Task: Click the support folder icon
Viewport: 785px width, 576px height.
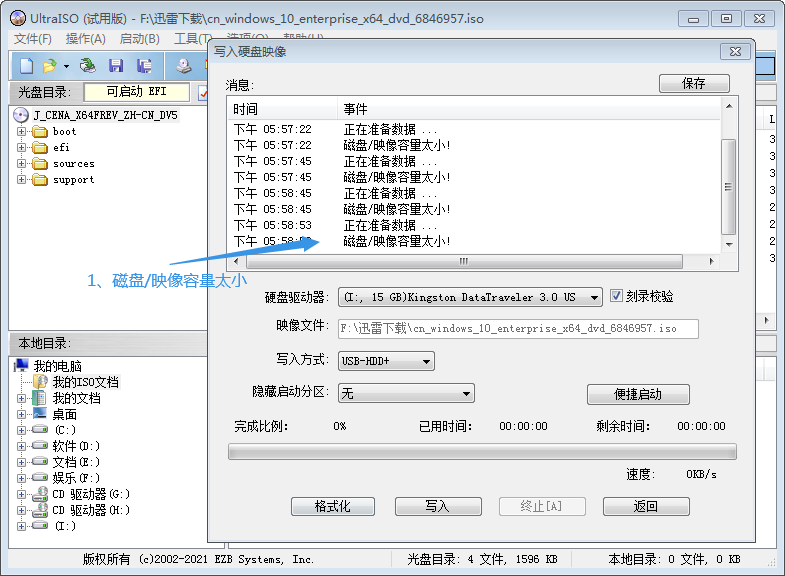Action: point(40,180)
